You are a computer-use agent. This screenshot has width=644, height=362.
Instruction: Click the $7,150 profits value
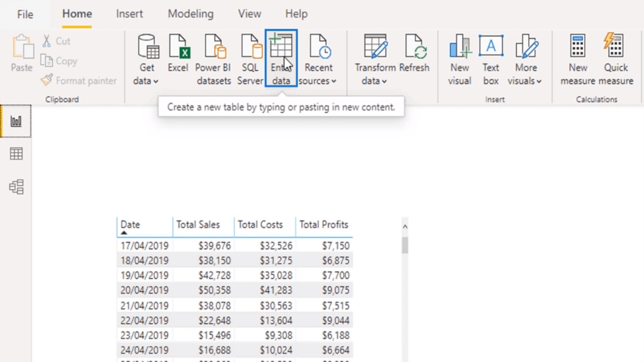pos(336,246)
